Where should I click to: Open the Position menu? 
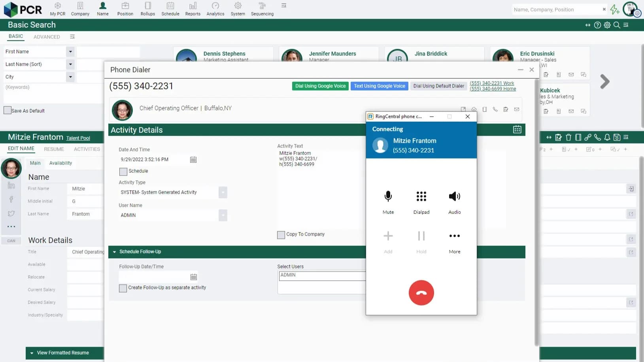(x=125, y=9)
